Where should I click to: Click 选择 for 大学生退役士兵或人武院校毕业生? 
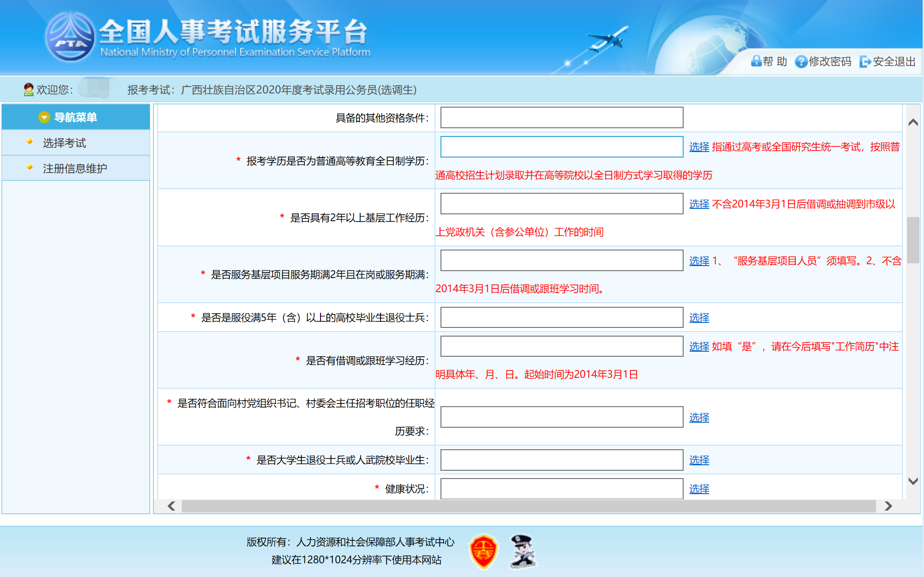[x=699, y=460]
